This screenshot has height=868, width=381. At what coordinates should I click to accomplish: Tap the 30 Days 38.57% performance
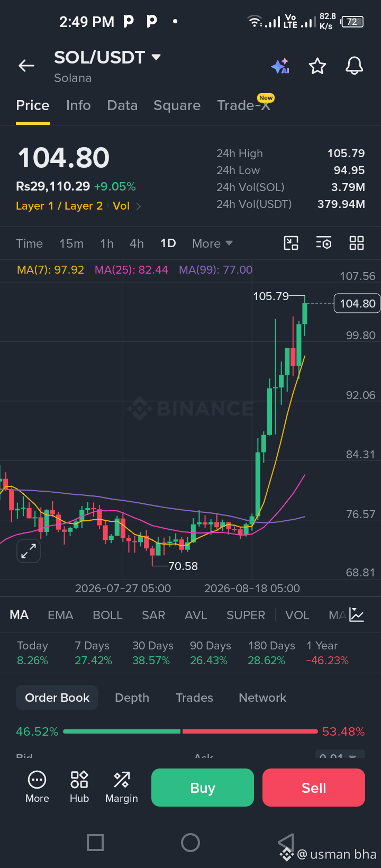pos(152,653)
